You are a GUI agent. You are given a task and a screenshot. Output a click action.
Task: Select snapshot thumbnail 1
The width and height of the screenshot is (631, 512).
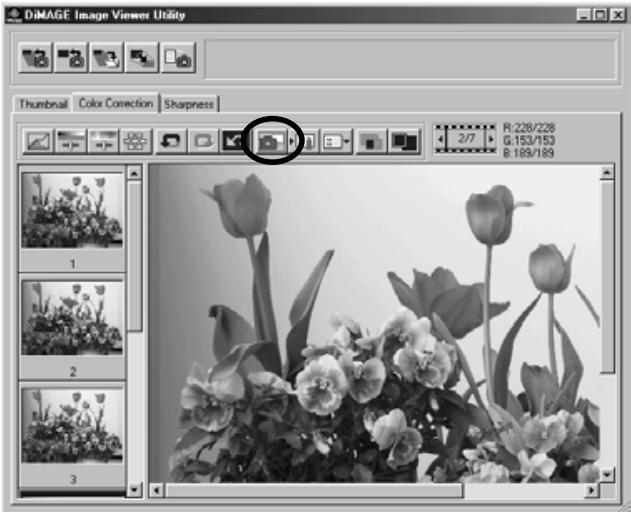coord(72,210)
